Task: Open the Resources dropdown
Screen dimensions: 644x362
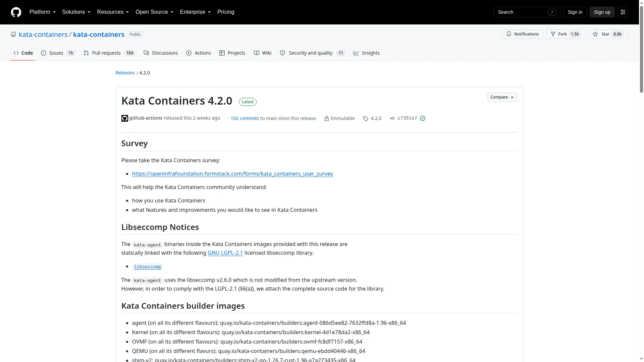Action: (113, 12)
